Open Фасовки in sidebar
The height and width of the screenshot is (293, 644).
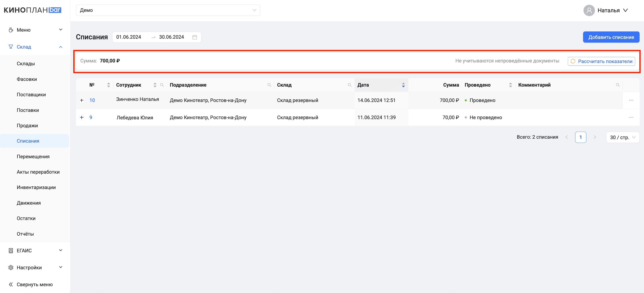27,79
